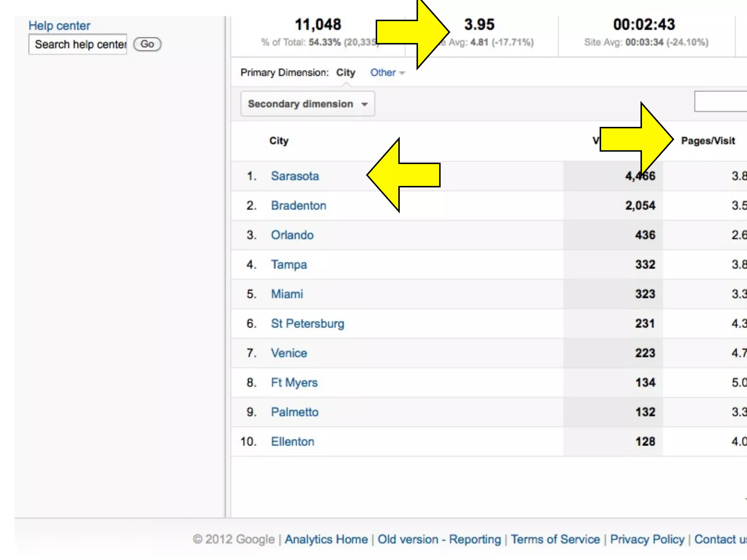Open the Analytics Home footer link
This screenshot has width=747, height=560.
pyautogui.click(x=326, y=539)
